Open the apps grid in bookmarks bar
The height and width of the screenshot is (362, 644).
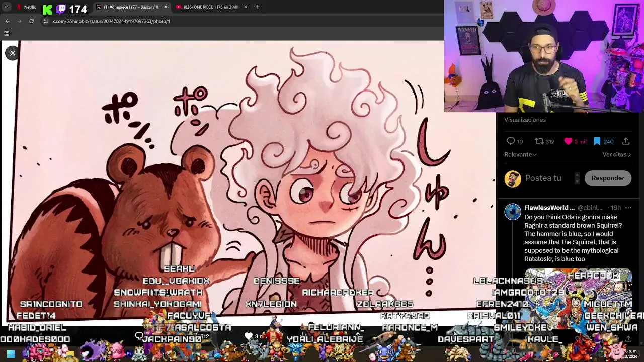pyautogui.click(x=7, y=34)
